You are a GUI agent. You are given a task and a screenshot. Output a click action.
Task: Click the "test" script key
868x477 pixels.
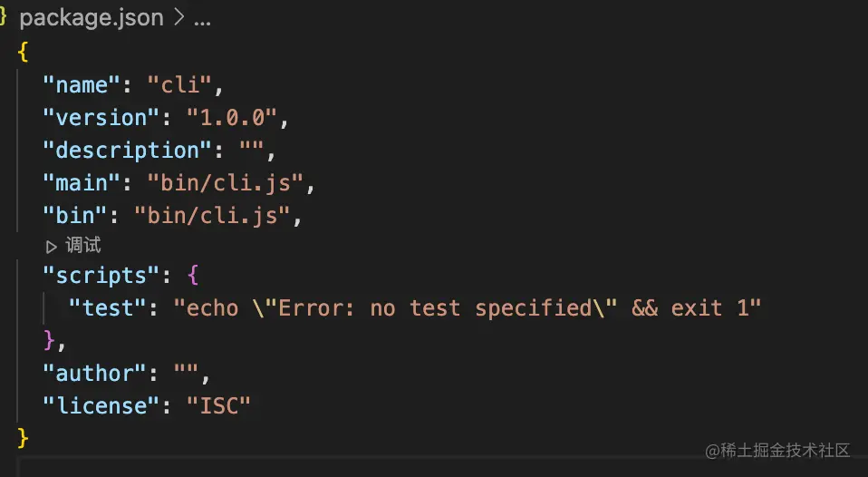click(108, 308)
